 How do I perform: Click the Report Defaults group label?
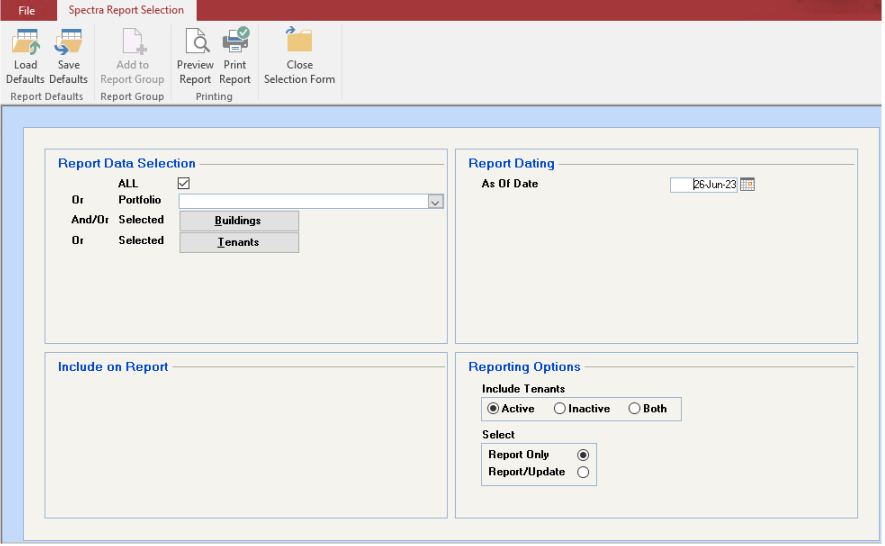point(47,97)
